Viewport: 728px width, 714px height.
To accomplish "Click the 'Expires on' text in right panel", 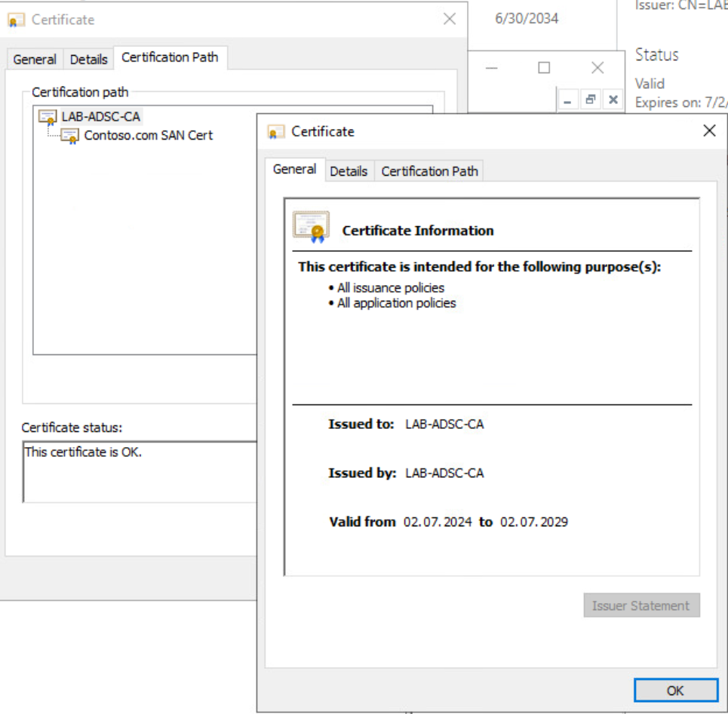I will pos(680,103).
